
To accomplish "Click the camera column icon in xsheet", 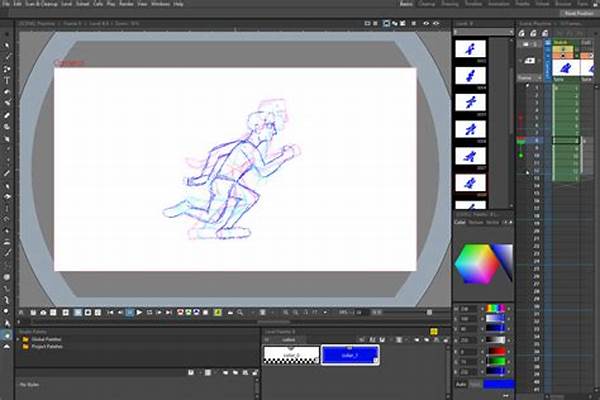I will (x=530, y=60).
